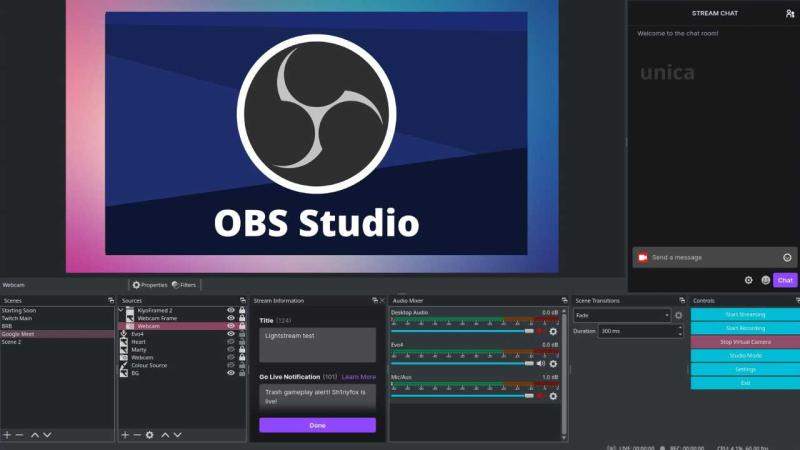Open the source settings gear in the Sources toolbar
Viewport: 800px width, 450px height.
[x=149, y=435]
